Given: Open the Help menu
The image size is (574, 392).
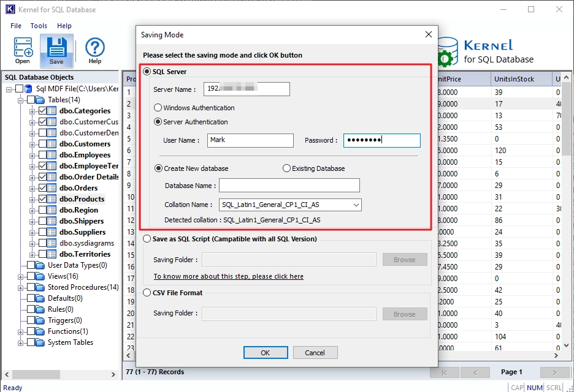Looking at the screenshot, I should 64,26.
